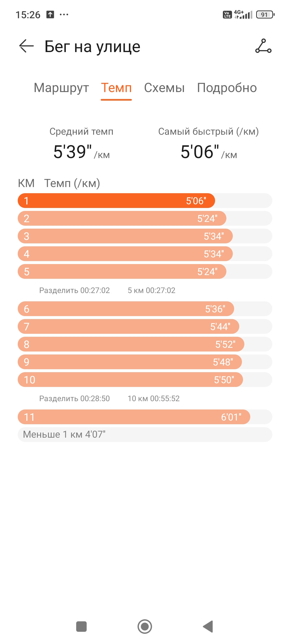Open the route share icon
290x644 pixels.
[x=263, y=46]
